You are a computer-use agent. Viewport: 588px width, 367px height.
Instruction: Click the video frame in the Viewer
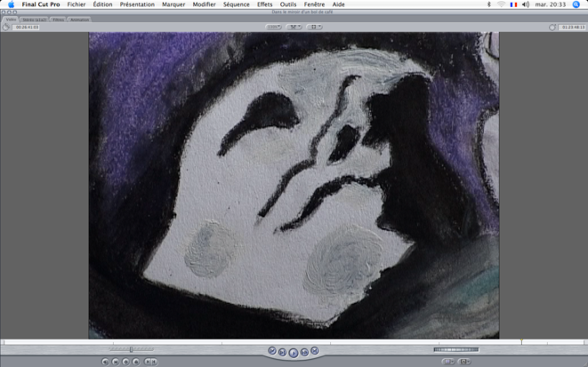pyautogui.click(x=294, y=186)
